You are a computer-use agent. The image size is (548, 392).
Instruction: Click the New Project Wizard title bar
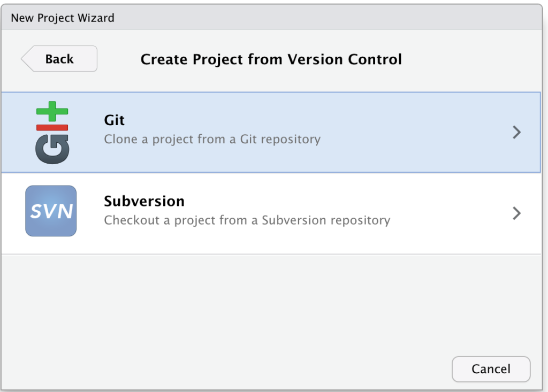pos(271,17)
